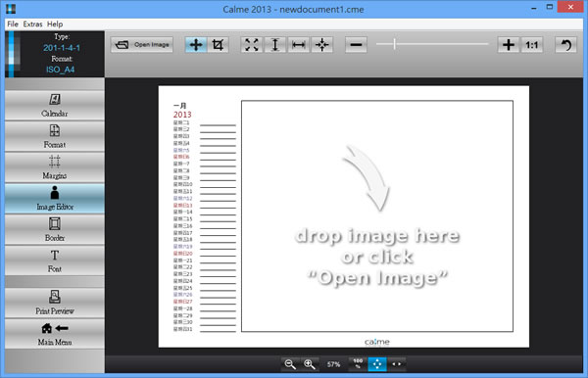Zoom in preview with magnifier plus
This screenshot has width=588, height=378.
click(310, 364)
